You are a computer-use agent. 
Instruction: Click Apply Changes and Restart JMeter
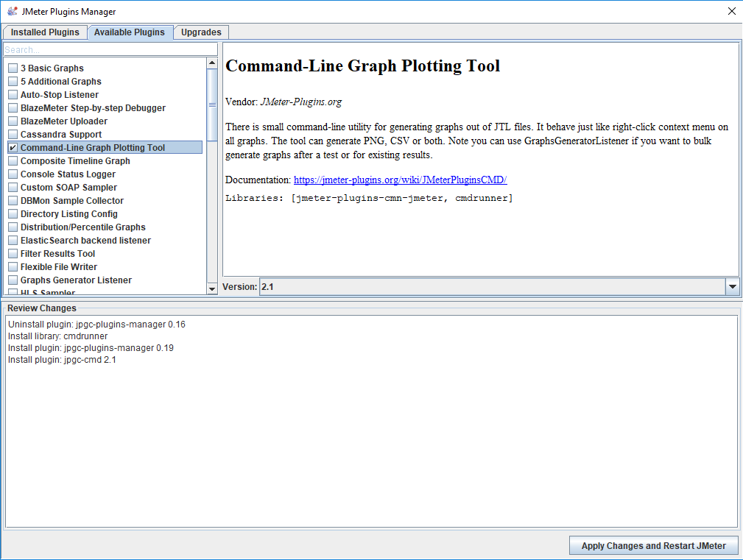(x=654, y=546)
